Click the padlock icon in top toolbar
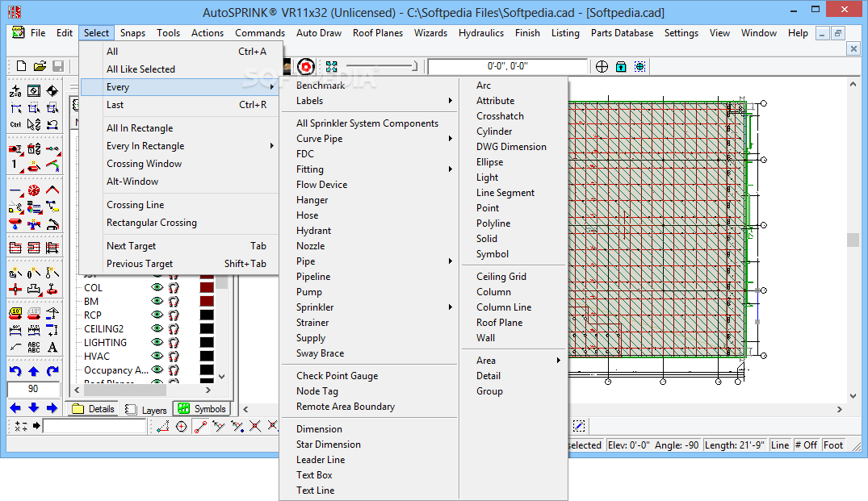 tap(621, 67)
